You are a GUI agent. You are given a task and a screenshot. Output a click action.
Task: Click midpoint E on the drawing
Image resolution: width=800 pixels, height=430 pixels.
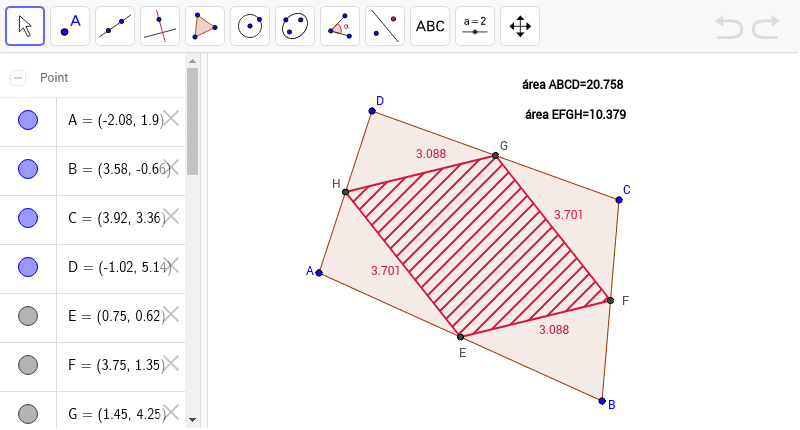tap(461, 337)
